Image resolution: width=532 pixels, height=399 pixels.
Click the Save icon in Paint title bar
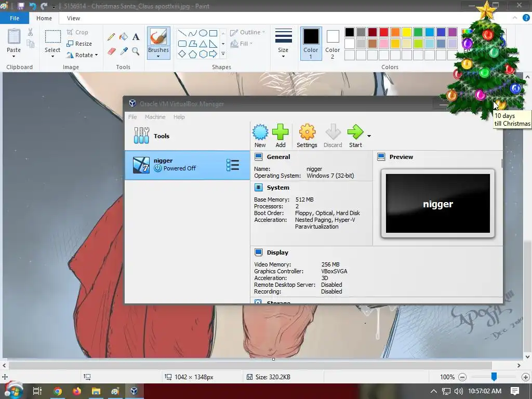coord(21,6)
